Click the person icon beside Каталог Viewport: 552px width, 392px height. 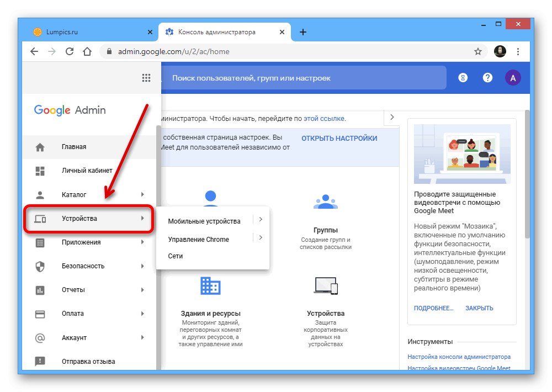[40, 195]
